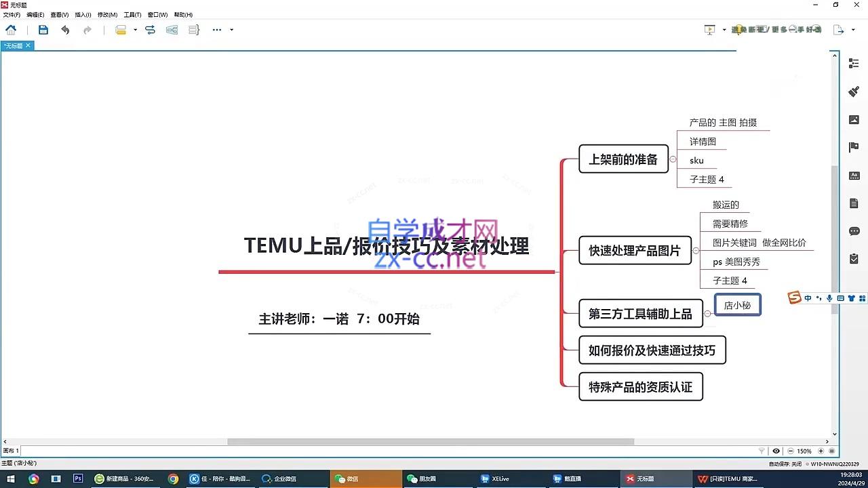Zoom out with the minus button
Viewport: 868px width, 488px height.
click(x=791, y=451)
